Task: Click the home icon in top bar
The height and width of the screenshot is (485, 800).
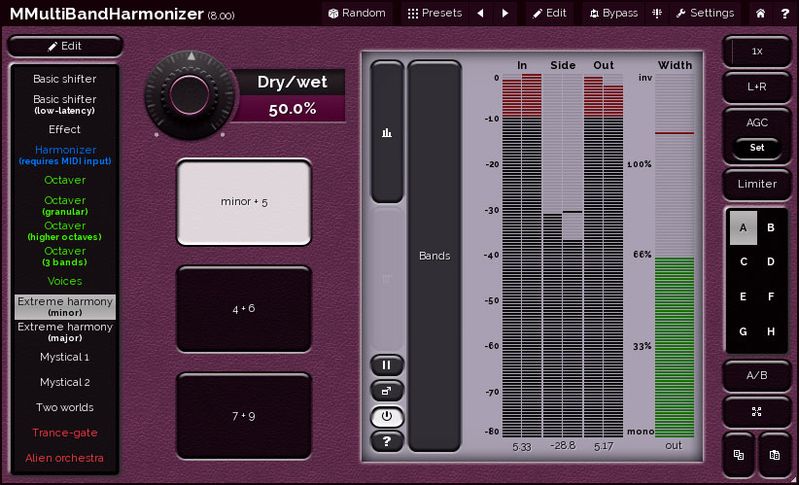Action: pyautogui.click(x=761, y=13)
